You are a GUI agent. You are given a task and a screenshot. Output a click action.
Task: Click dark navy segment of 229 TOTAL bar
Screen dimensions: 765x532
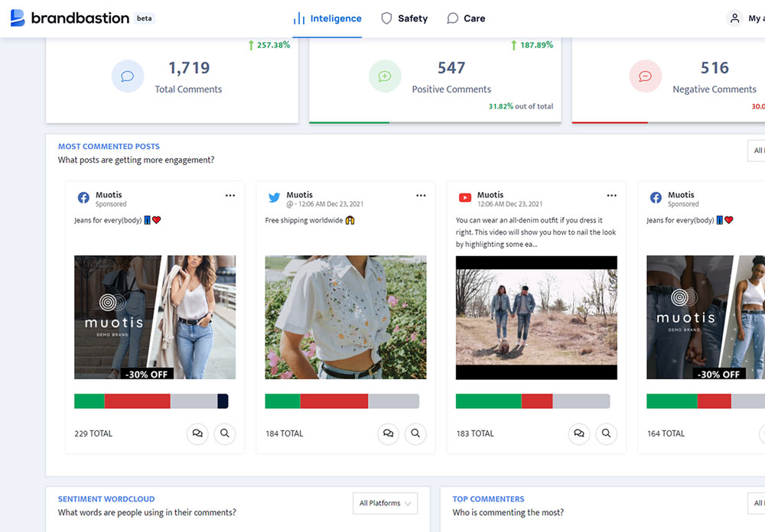point(223,401)
